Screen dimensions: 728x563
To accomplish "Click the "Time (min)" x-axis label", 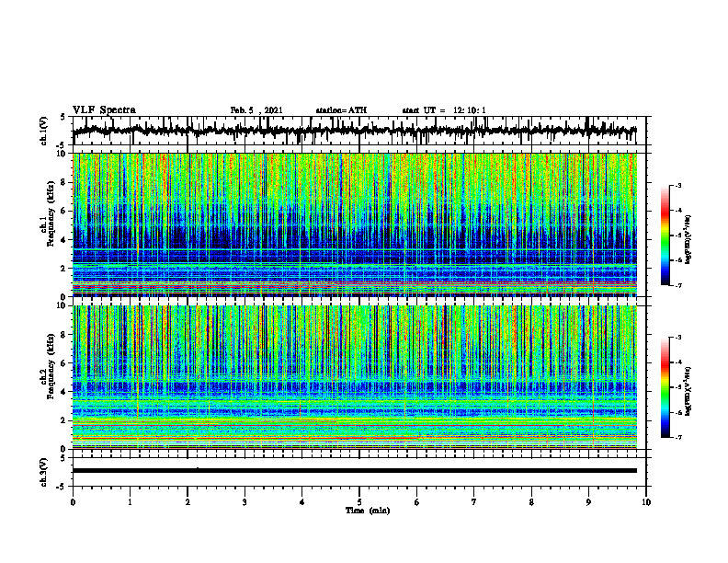I will [x=368, y=511].
